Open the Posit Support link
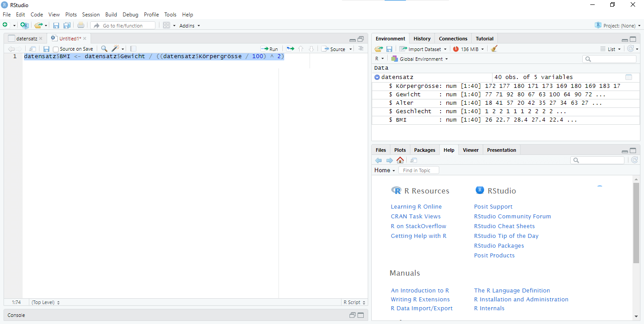644x324 pixels. tap(493, 207)
